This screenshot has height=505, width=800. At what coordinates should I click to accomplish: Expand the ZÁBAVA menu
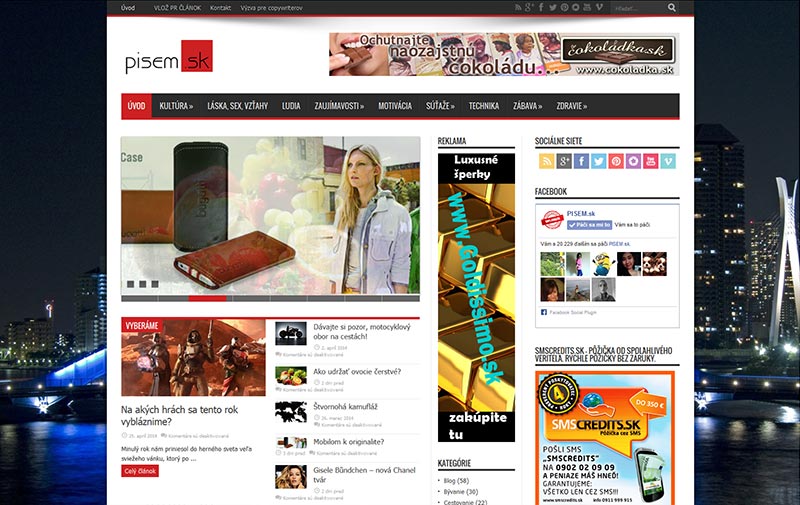pos(528,106)
